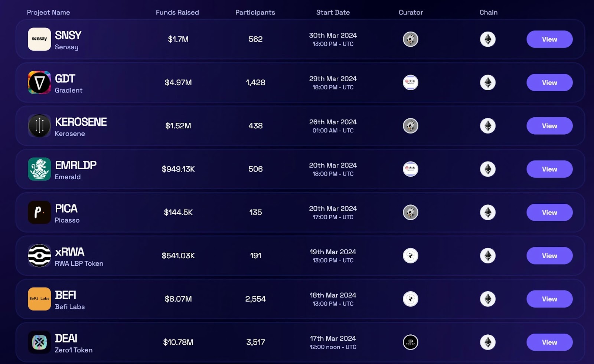
Task: Click Ethereum chain icon in BEFI row
Action: click(x=488, y=299)
